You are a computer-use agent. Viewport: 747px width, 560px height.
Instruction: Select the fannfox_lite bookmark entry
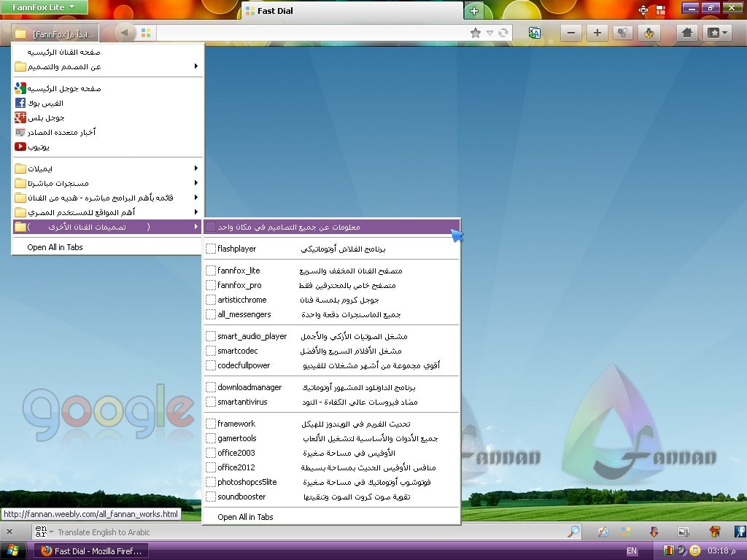(x=332, y=271)
